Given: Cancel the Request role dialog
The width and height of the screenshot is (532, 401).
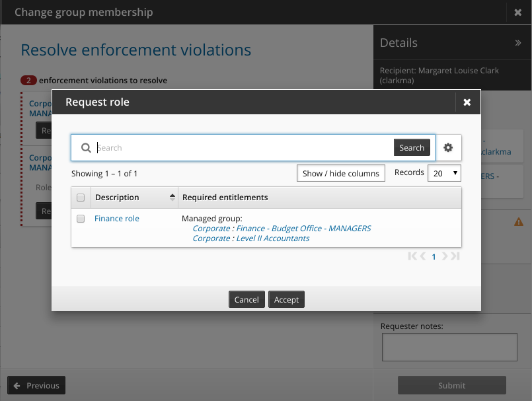Looking at the screenshot, I should coord(247,299).
